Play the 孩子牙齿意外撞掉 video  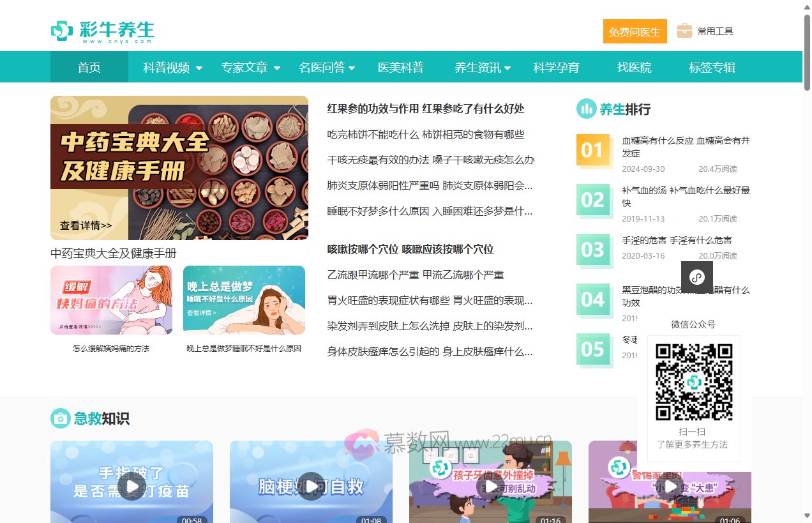(x=490, y=487)
